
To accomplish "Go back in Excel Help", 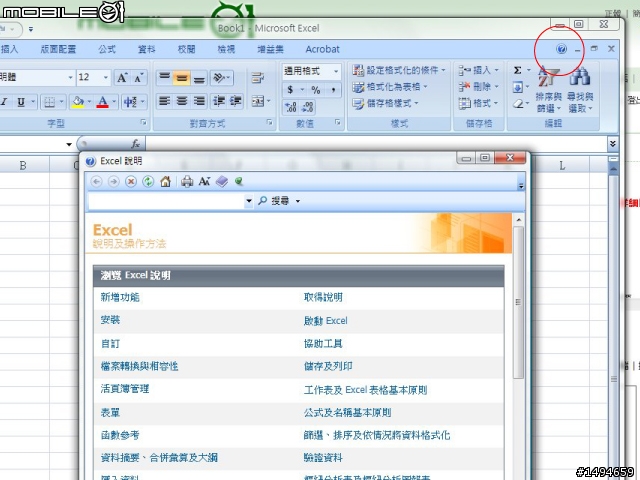I will 96,182.
